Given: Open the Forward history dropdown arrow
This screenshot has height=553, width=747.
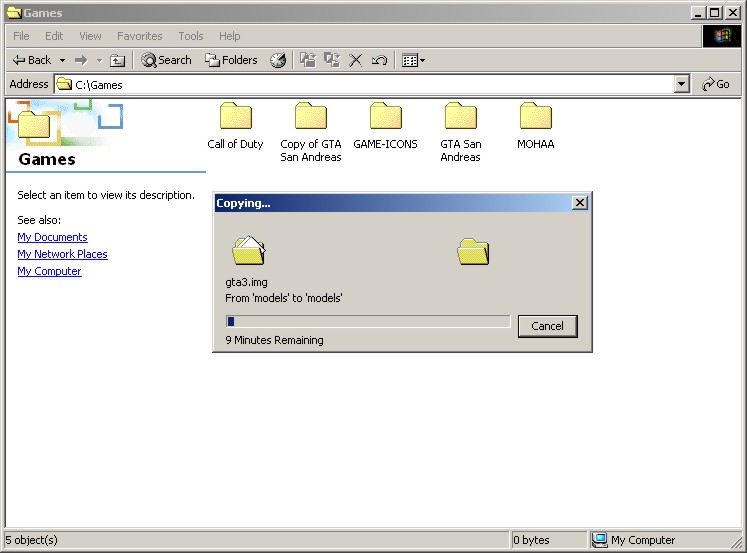Looking at the screenshot, I should tap(100, 60).
